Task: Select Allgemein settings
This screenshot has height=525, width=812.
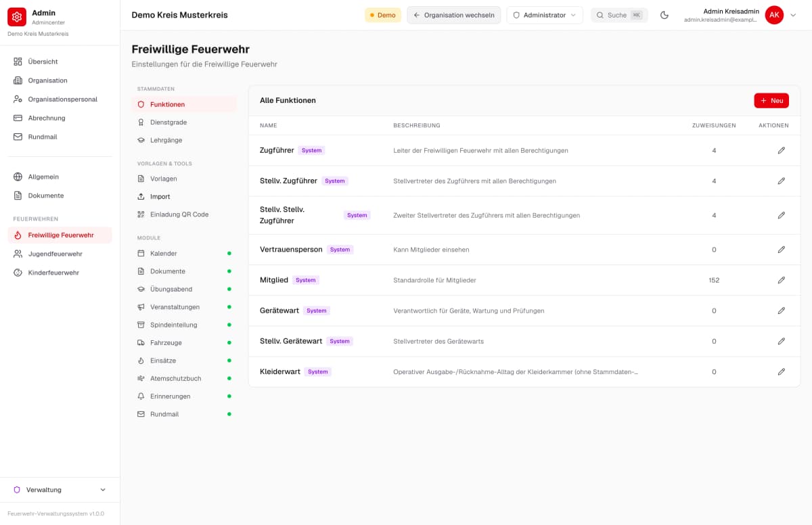Action: (x=60, y=177)
